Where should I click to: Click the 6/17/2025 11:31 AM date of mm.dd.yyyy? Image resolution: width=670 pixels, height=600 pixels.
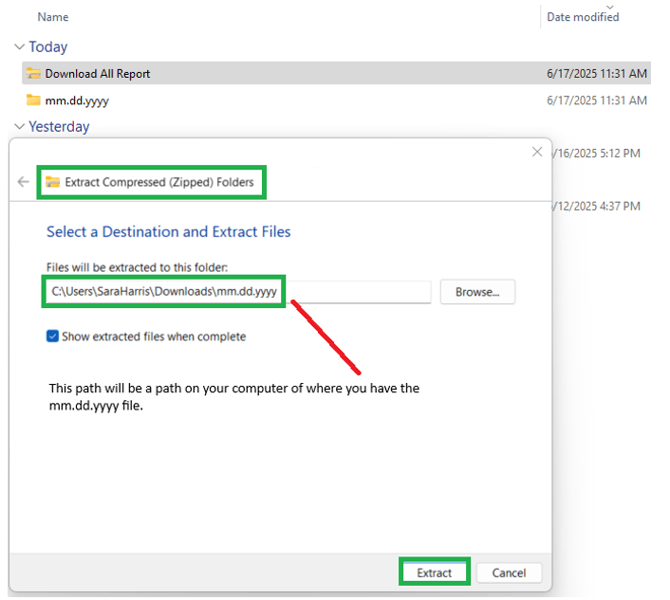[597, 100]
